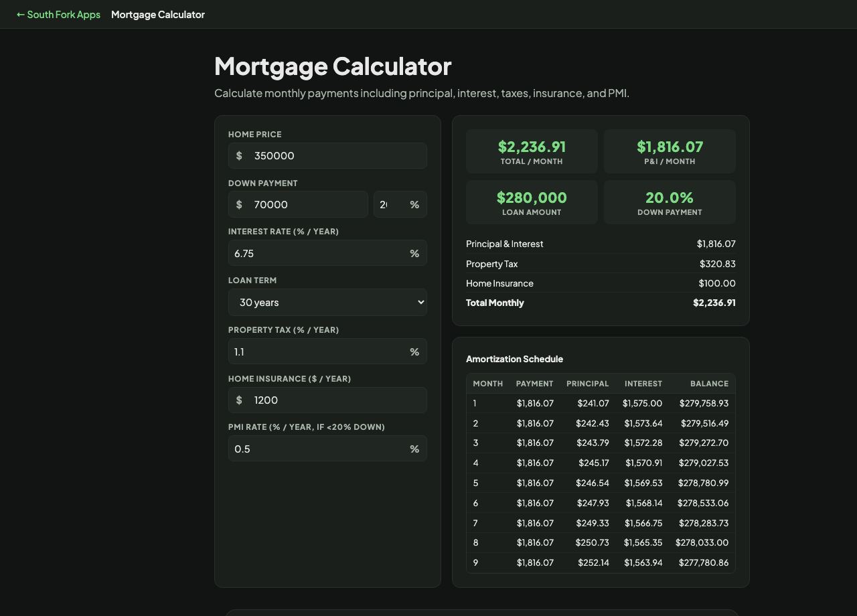
Task: Edit the Down Payment percent field
Action: 400,204
